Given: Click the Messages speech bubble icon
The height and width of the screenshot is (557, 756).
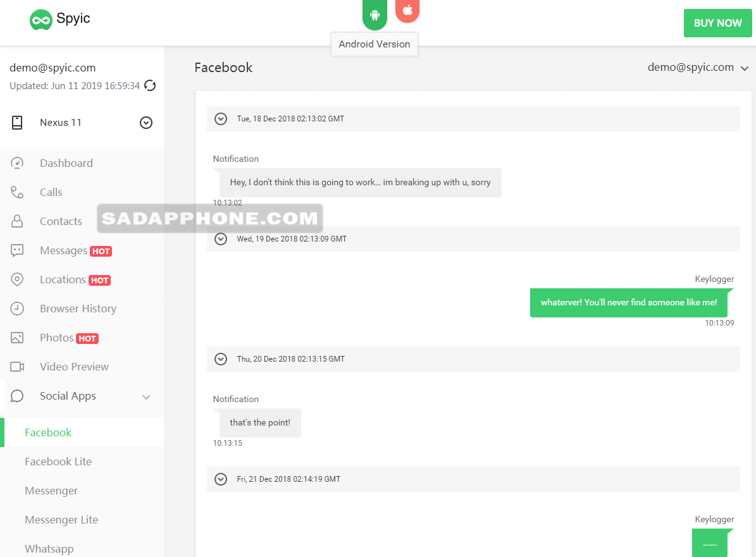Looking at the screenshot, I should click(x=17, y=250).
